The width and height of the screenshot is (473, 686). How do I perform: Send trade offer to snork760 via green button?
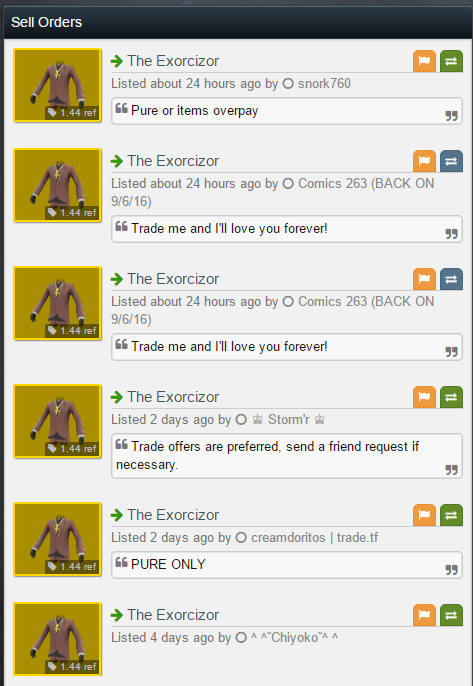click(451, 61)
